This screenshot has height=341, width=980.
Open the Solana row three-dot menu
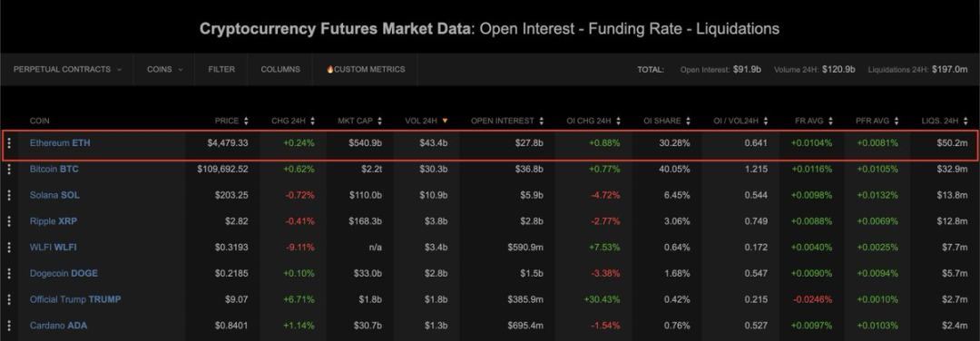[9, 196]
